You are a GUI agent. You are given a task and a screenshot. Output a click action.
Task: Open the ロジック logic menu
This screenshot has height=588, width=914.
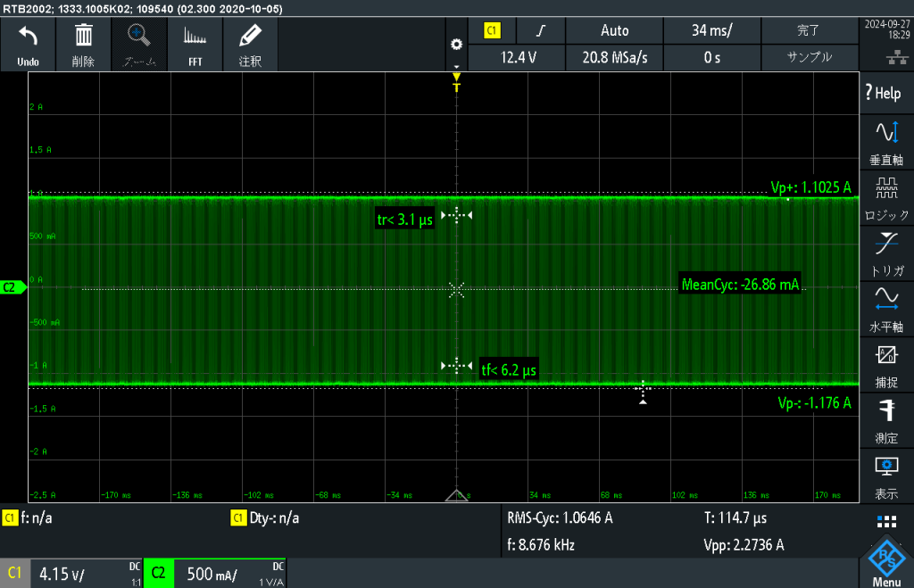click(x=886, y=198)
